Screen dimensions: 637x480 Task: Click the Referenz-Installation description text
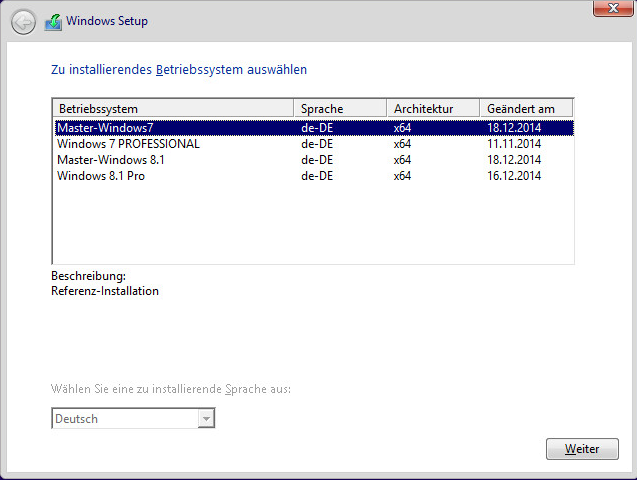(x=105, y=291)
